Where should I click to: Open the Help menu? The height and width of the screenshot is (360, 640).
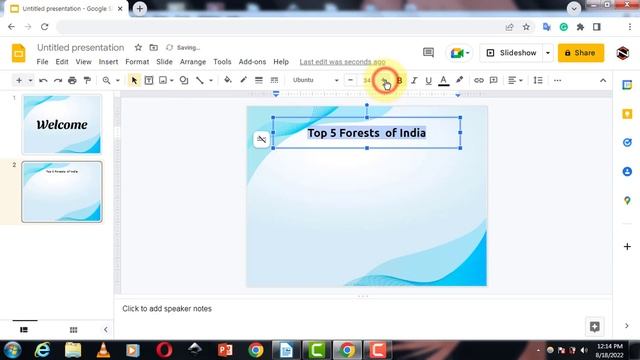point(281,62)
